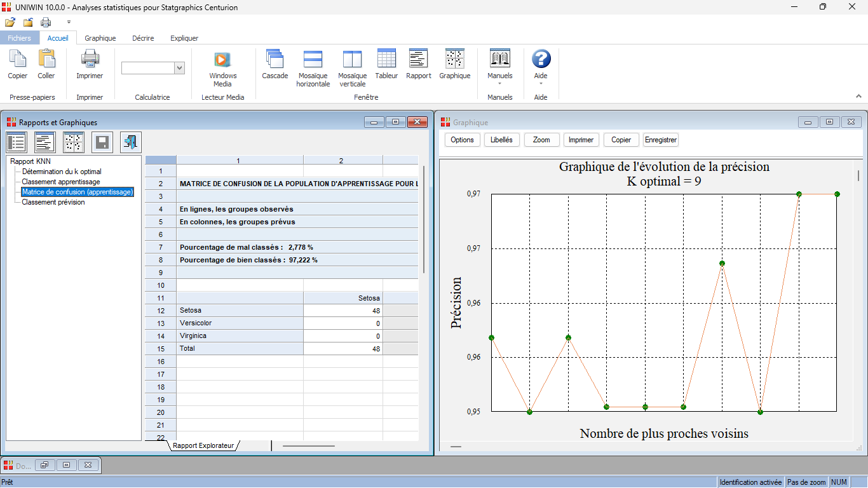
Task: Click the floppy disk save icon in Rapports et Graphiques
Action: 102,142
